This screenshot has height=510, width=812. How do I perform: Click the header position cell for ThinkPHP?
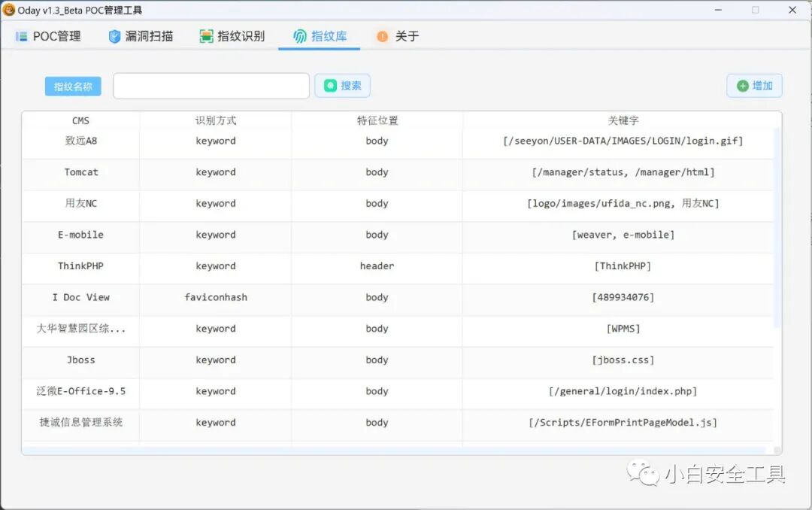(377, 266)
